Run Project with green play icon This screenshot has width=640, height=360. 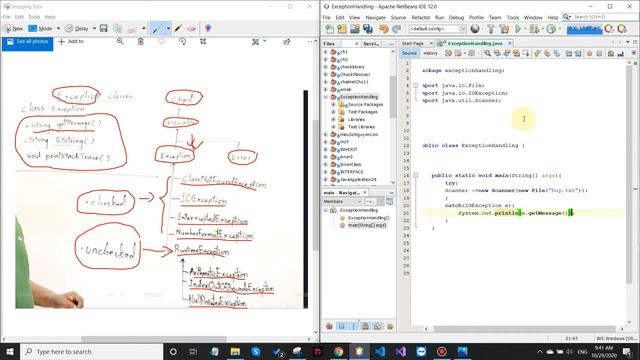pyautogui.click(x=518, y=29)
